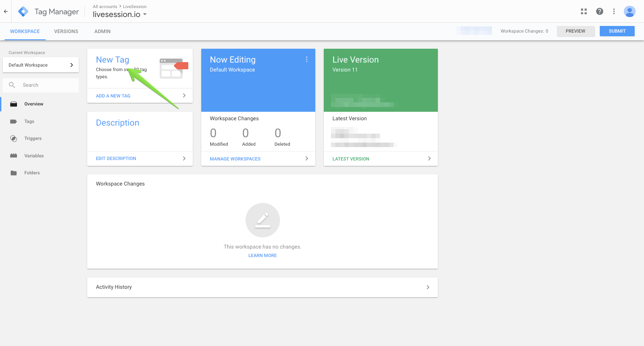Click the pencil icon in Workspace Changes

[263, 220]
